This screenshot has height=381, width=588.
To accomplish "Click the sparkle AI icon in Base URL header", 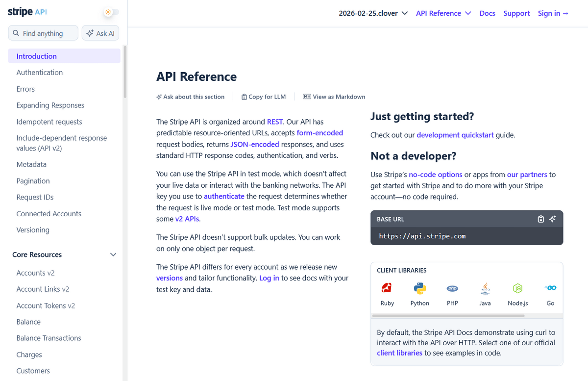I will 553,219.
